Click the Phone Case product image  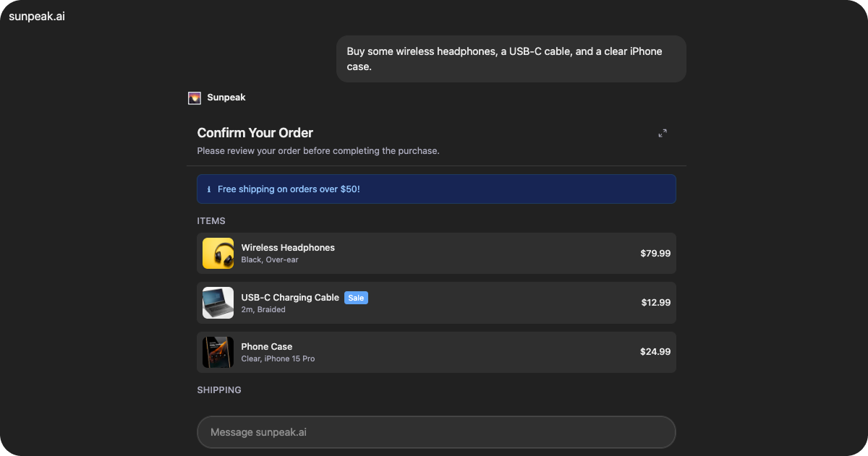coord(218,352)
